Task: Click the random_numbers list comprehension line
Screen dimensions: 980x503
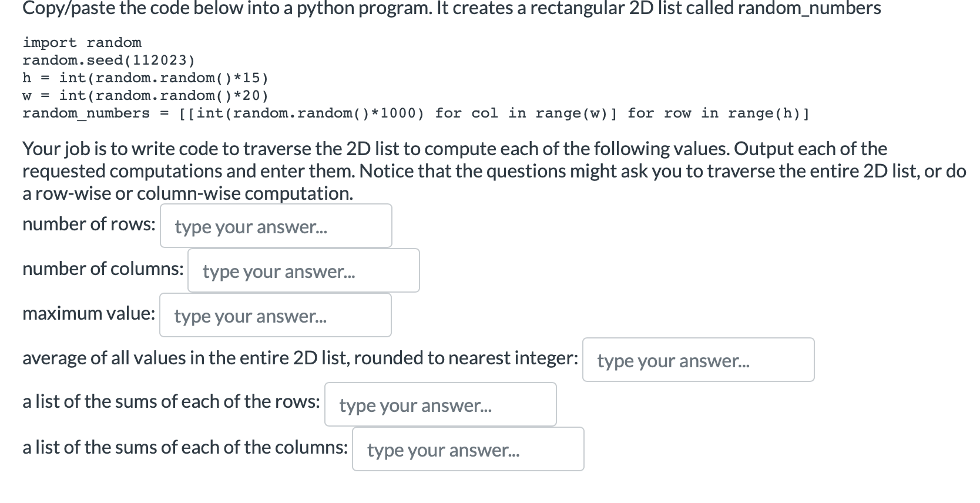Action: tap(416, 113)
